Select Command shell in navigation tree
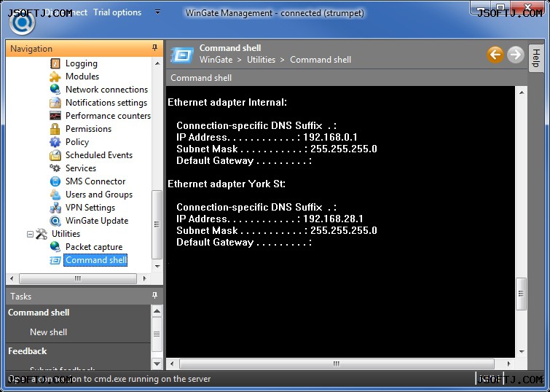Viewport: 550px width, 392px height. pos(95,260)
